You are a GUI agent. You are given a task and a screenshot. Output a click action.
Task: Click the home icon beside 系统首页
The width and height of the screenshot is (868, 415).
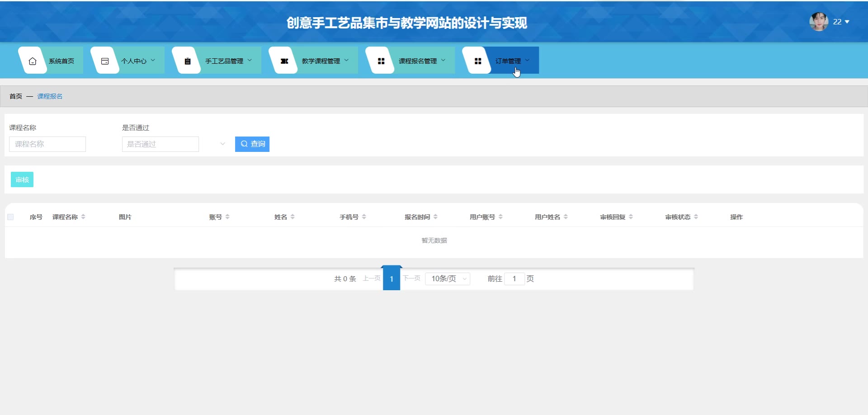click(x=33, y=61)
